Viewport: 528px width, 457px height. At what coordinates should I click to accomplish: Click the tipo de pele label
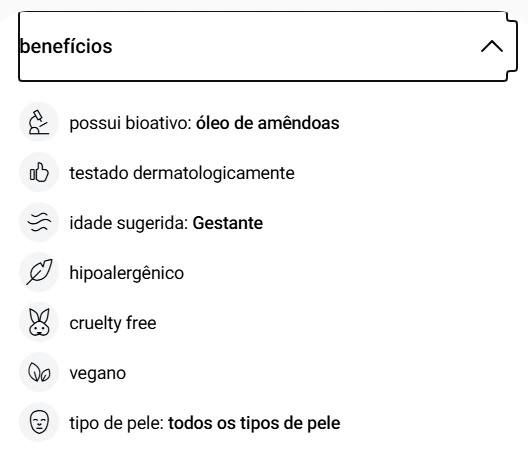117,423
